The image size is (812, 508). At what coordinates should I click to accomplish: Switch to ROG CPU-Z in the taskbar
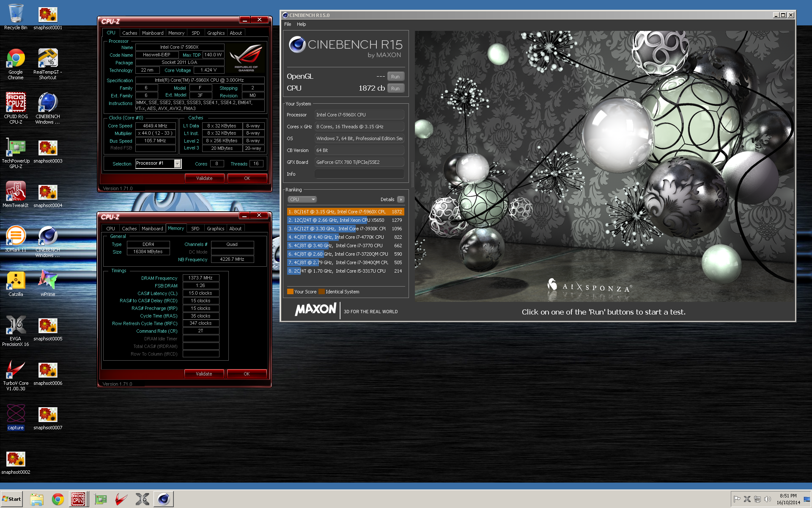tap(78, 500)
